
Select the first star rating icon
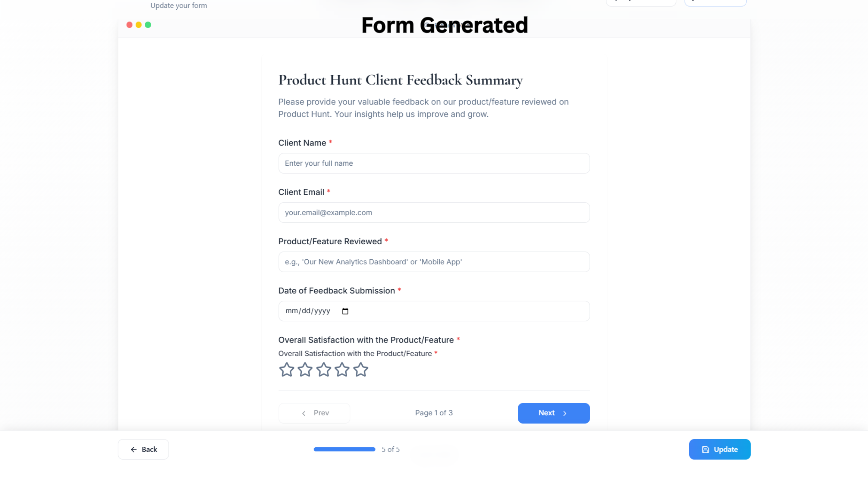(x=286, y=369)
